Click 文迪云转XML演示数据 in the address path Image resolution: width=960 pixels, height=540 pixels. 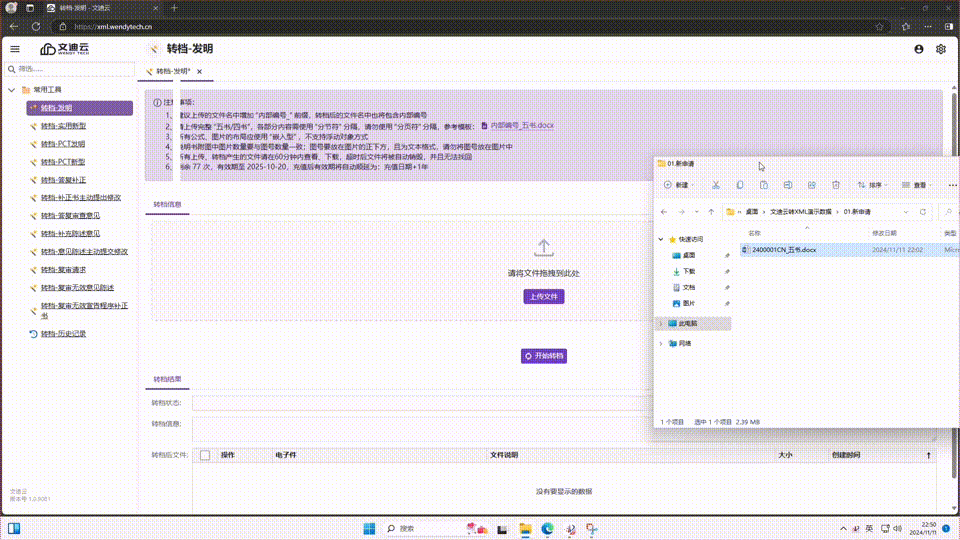801,212
